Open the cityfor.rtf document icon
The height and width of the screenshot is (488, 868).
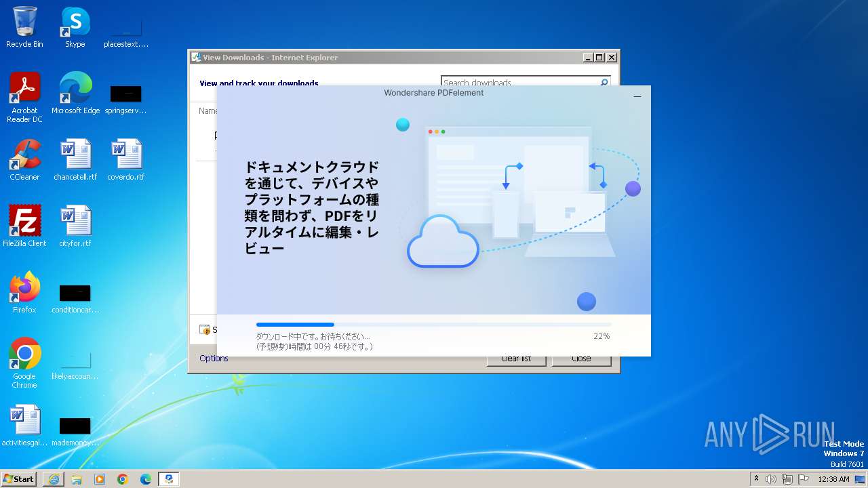click(75, 226)
